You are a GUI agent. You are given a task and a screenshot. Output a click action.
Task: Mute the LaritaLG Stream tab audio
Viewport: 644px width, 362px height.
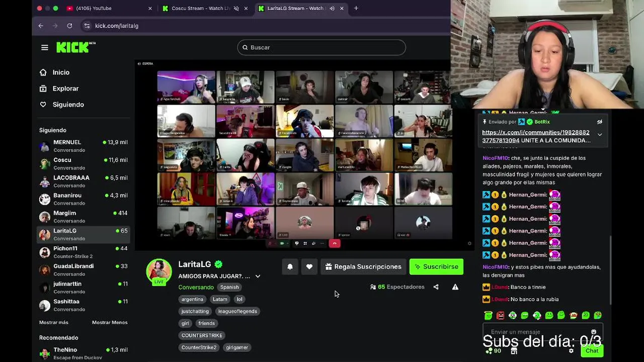pos(332,9)
